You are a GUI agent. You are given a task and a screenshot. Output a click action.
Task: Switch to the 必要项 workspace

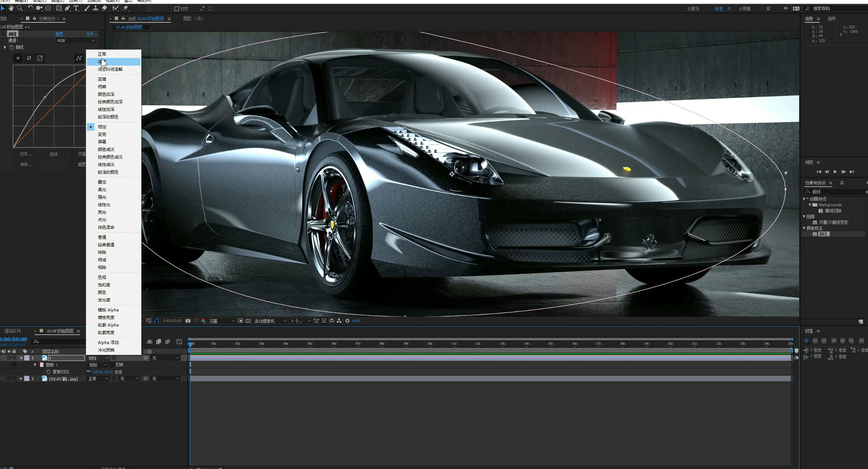tap(693, 9)
